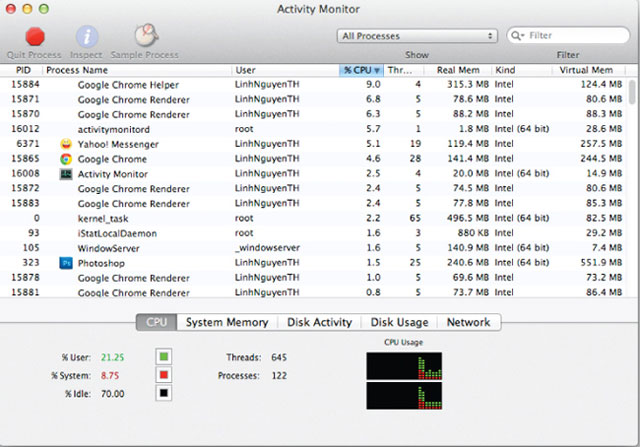Select the Google Chrome app icon
This screenshot has height=447, width=640.
click(x=66, y=159)
